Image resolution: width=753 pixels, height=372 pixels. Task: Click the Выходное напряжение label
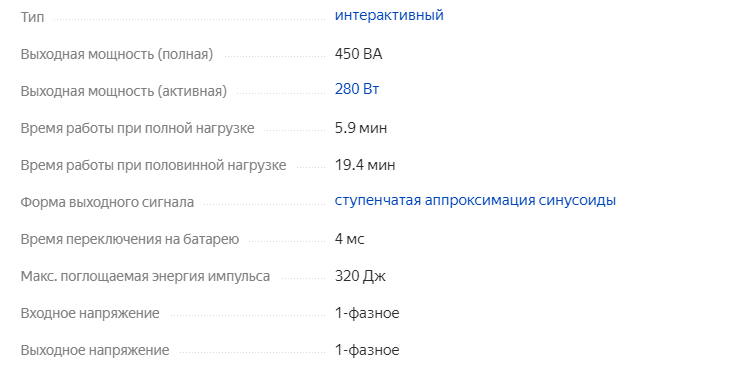click(95, 350)
